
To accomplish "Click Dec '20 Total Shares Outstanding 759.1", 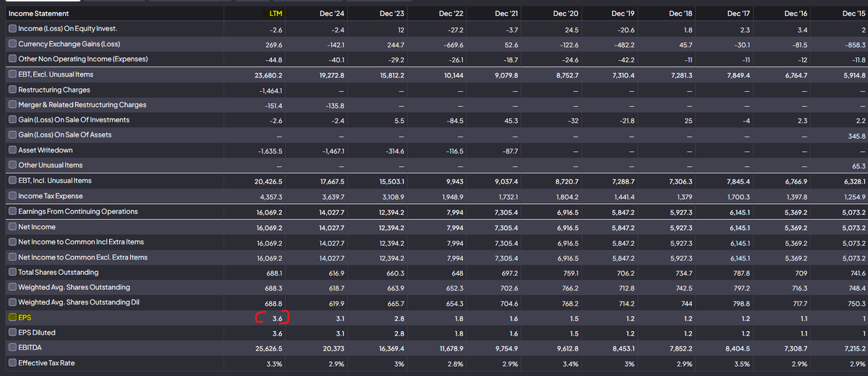I will pyautogui.click(x=571, y=273).
